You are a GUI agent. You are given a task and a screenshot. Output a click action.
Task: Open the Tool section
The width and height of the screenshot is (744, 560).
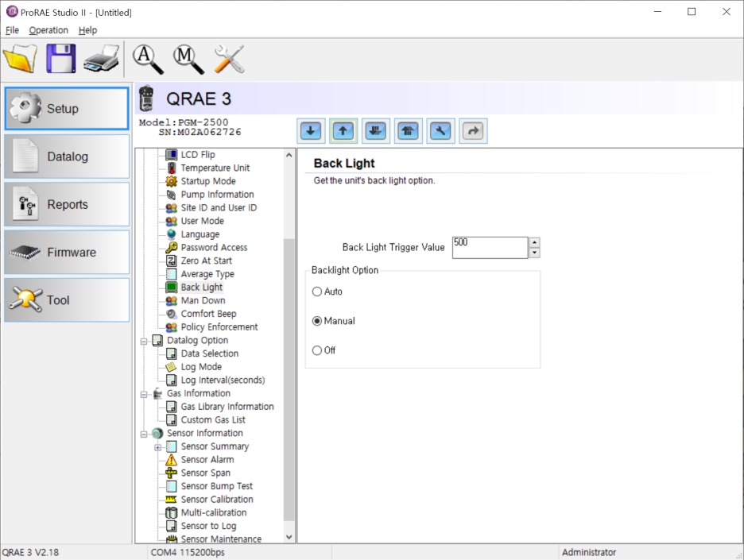tap(67, 300)
